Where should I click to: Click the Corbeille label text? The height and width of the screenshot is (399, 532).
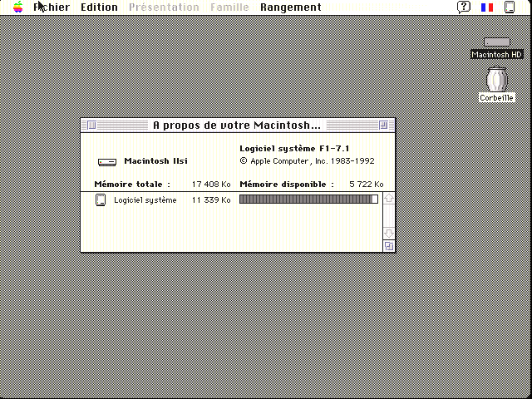point(497,98)
